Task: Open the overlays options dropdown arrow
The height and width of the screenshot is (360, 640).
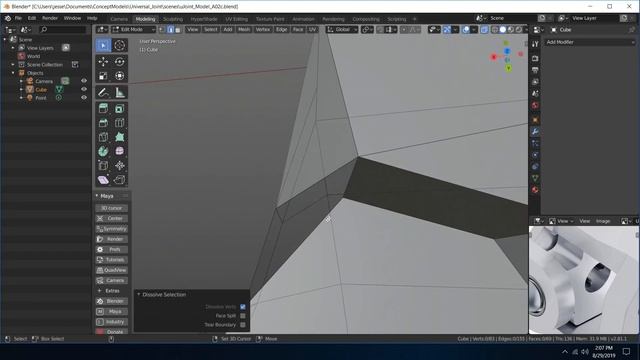Action: pos(474,29)
